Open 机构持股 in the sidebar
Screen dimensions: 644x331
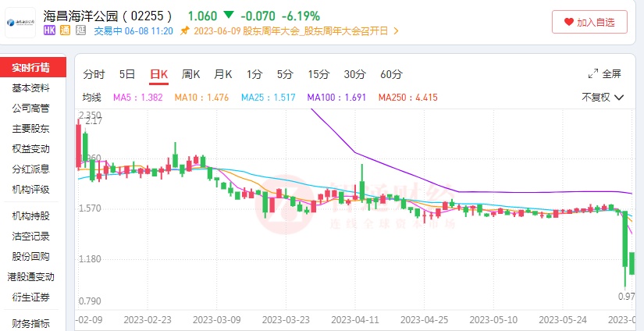pos(30,215)
